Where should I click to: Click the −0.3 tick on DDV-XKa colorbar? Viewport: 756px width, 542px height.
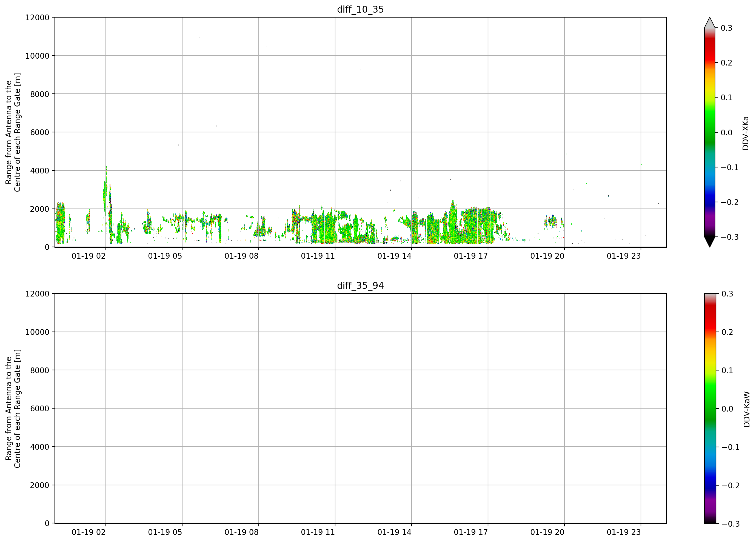point(730,237)
